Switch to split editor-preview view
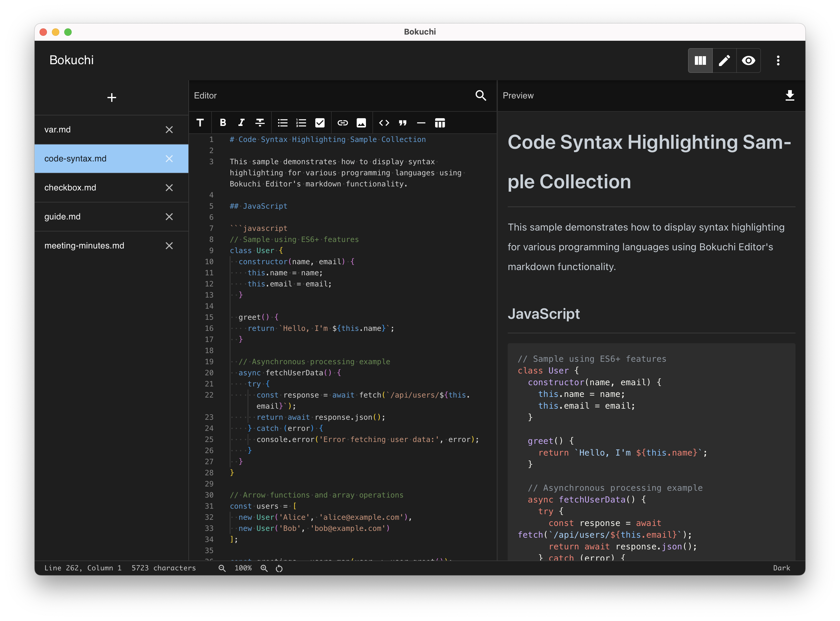This screenshot has width=840, height=621. coord(700,60)
